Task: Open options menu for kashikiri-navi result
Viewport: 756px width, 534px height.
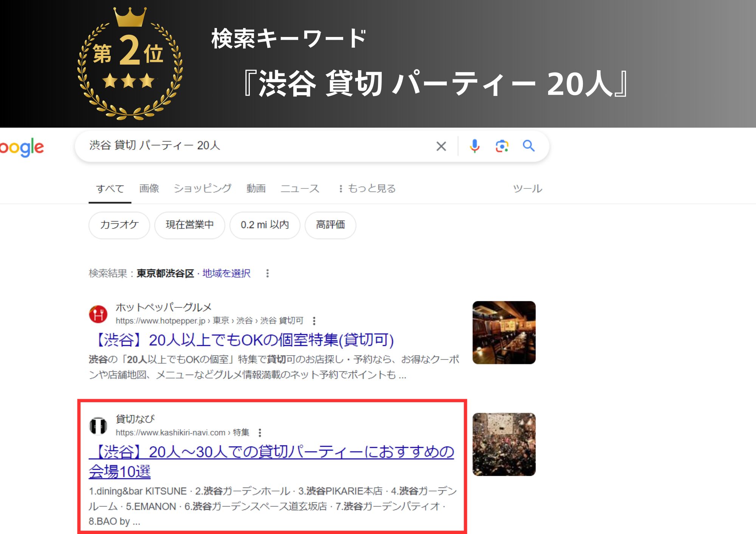Action: click(x=260, y=433)
